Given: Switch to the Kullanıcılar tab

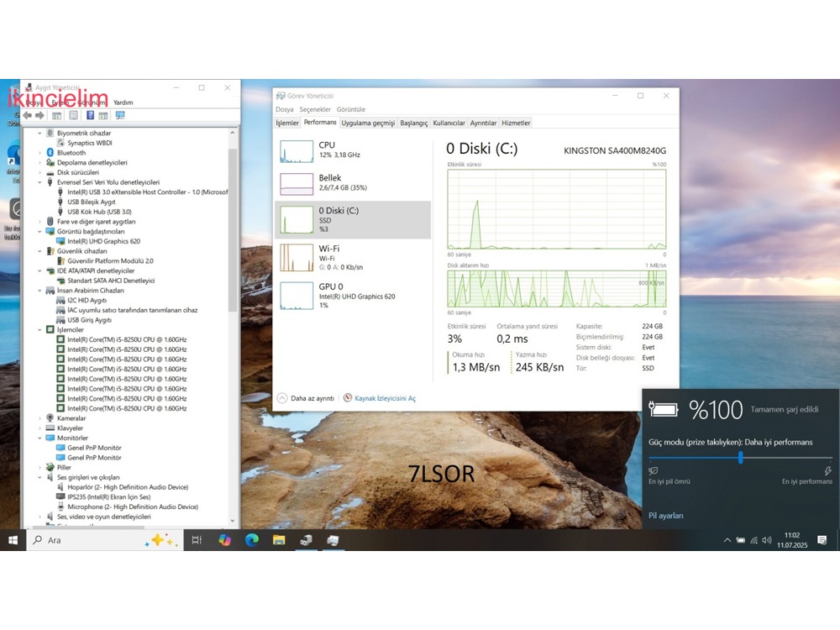Looking at the screenshot, I should 449,123.
